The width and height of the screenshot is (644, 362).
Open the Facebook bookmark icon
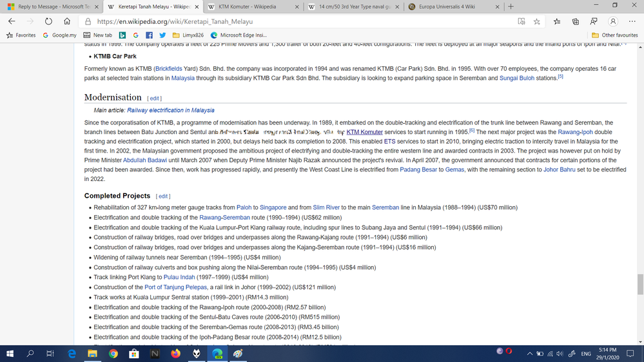tap(149, 35)
